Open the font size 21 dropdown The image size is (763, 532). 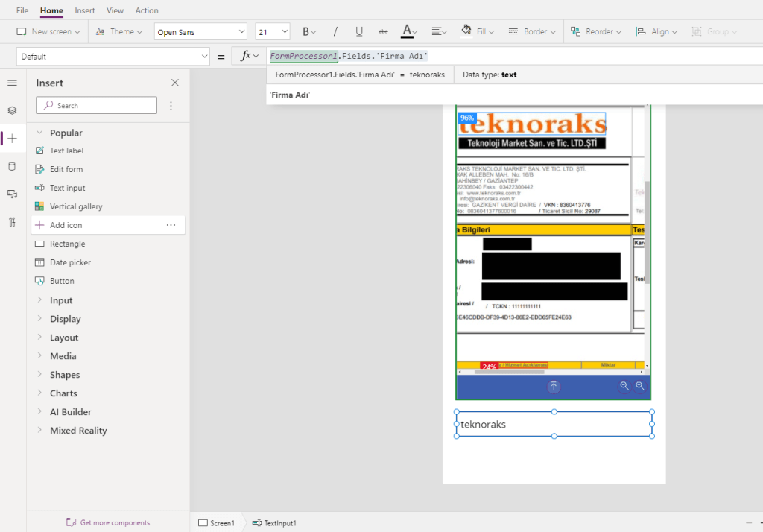pyautogui.click(x=273, y=32)
